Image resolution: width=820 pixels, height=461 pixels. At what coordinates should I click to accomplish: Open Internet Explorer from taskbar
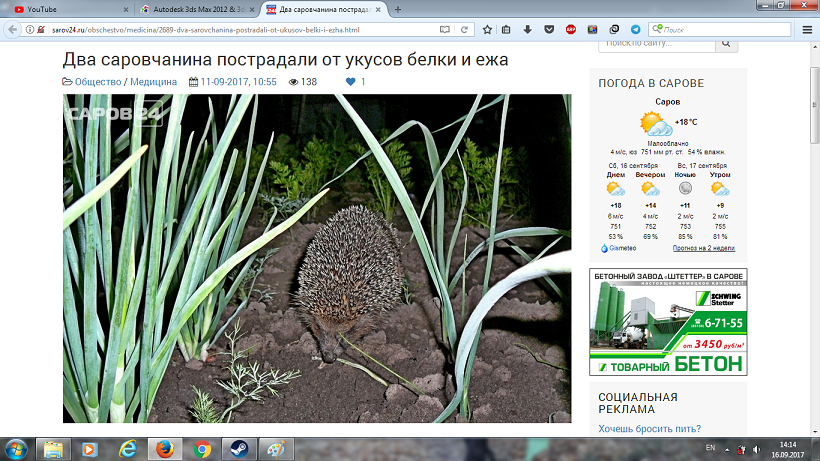click(x=128, y=449)
